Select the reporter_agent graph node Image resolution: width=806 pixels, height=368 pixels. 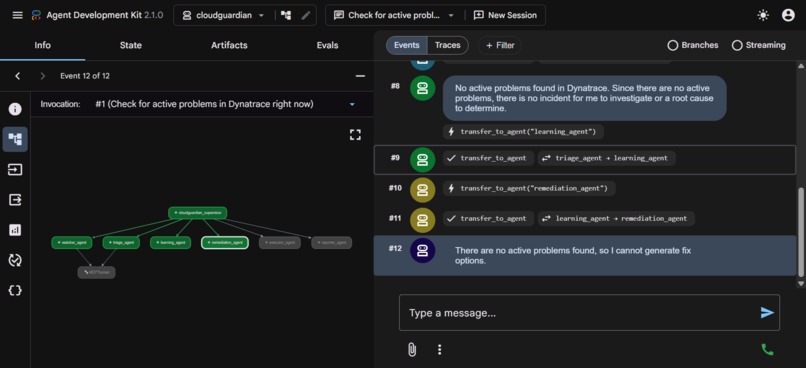click(332, 242)
